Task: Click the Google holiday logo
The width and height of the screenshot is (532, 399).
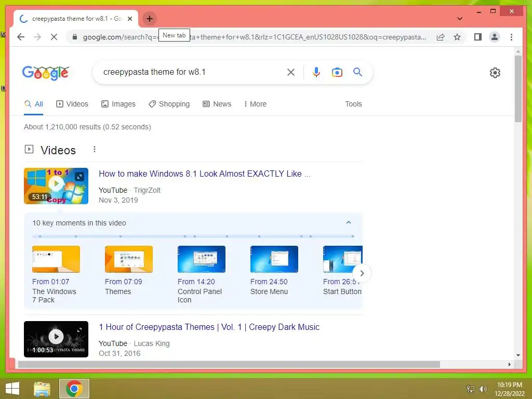Action: [x=46, y=73]
